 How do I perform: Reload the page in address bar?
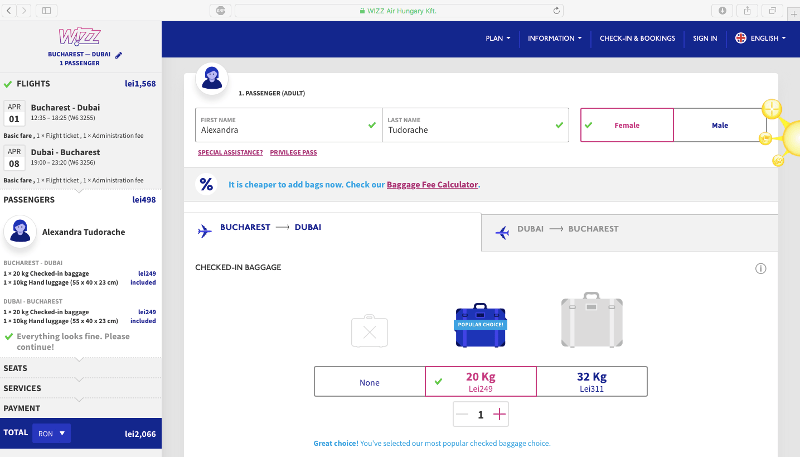pos(556,11)
